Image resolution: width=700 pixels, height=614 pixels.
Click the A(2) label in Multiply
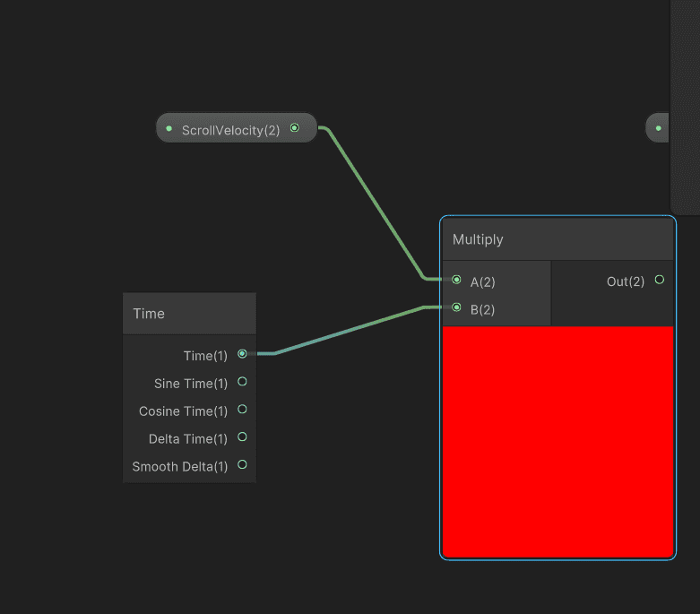(482, 282)
